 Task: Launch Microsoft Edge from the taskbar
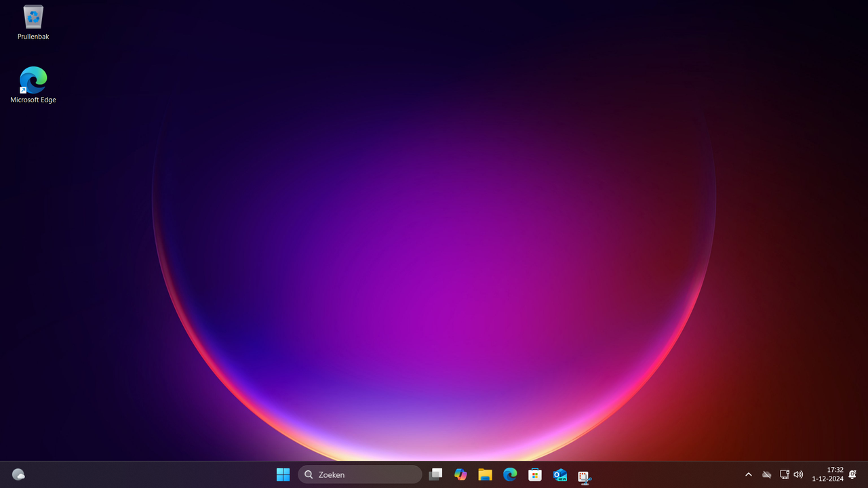(510, 474)
